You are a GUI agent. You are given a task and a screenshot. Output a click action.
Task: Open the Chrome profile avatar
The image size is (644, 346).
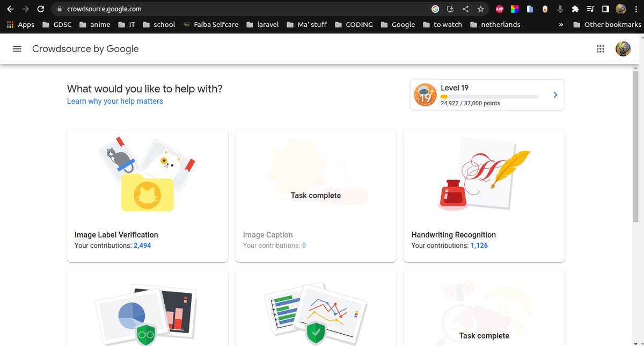pyautogui.click(x=621, y=9)
